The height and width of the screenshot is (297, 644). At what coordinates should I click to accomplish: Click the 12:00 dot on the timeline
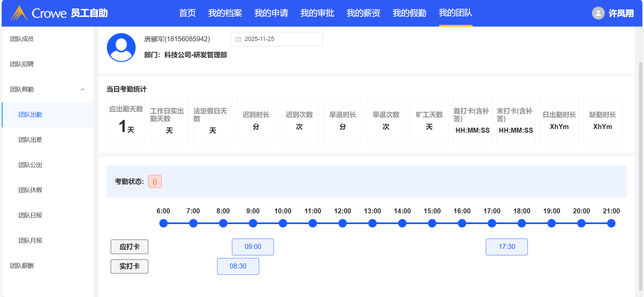click(342, 223)
